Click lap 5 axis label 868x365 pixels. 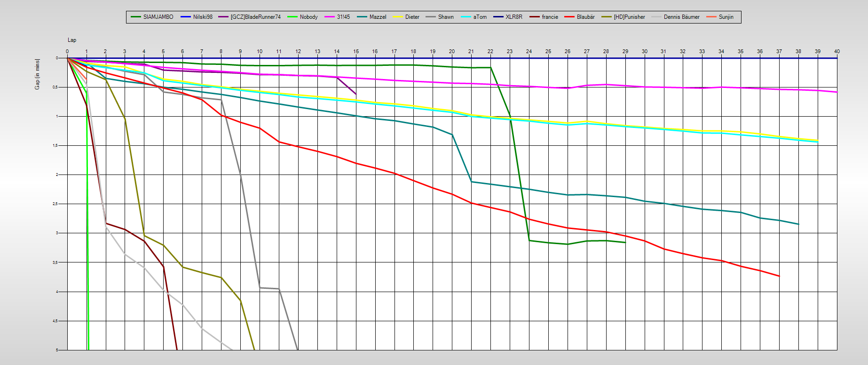point(163,51)
